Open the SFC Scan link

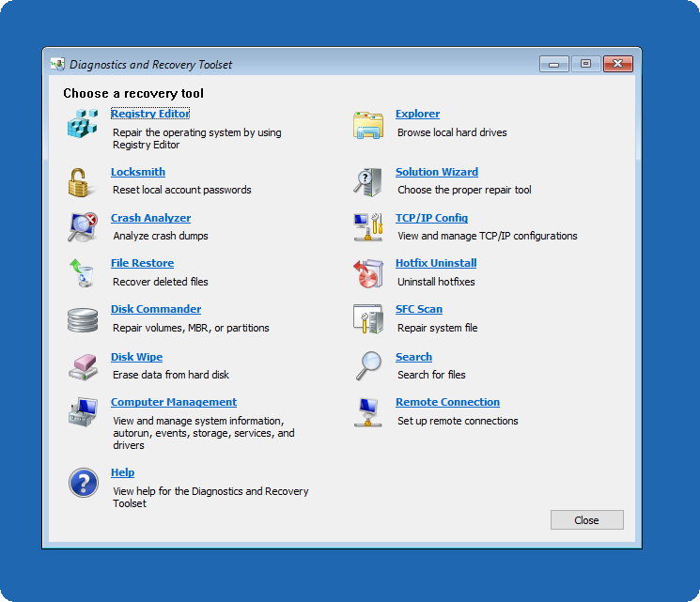pyautogui.click(x=418, y=309)
